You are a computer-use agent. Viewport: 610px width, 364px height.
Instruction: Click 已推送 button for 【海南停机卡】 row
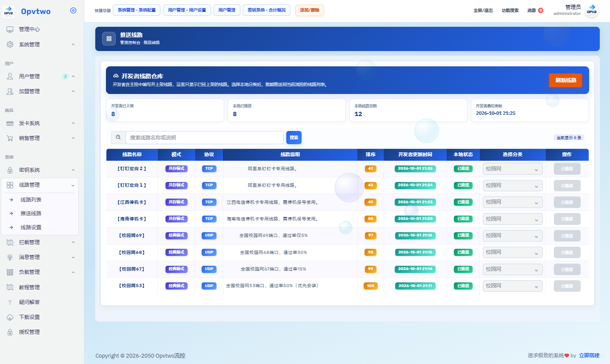(567, 219)
